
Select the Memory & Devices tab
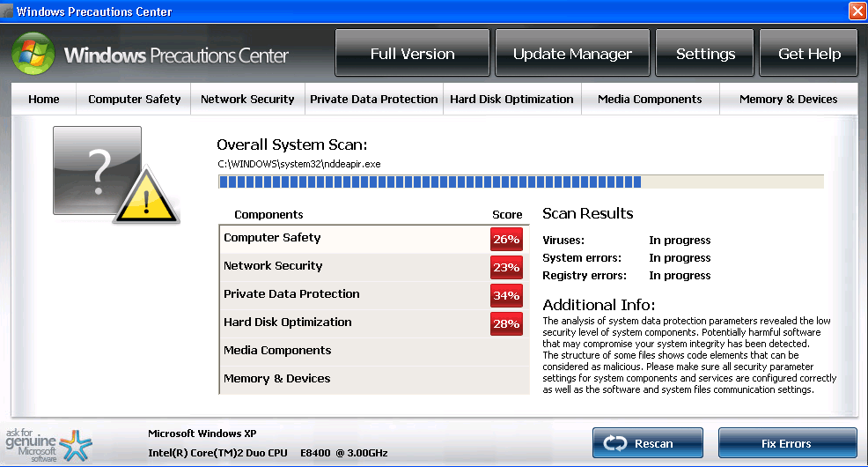point(788,100)
